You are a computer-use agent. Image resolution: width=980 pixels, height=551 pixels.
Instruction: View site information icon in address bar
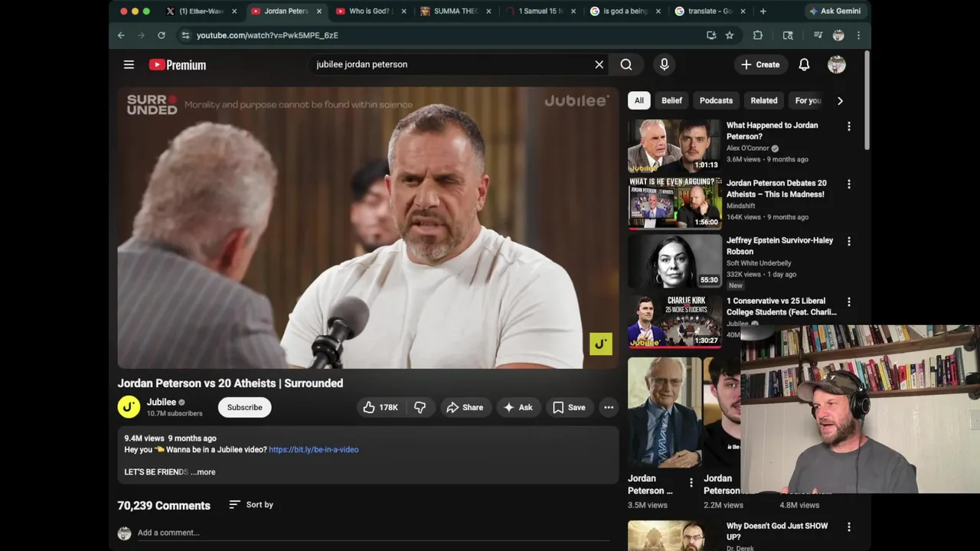[x=185, y=35]
